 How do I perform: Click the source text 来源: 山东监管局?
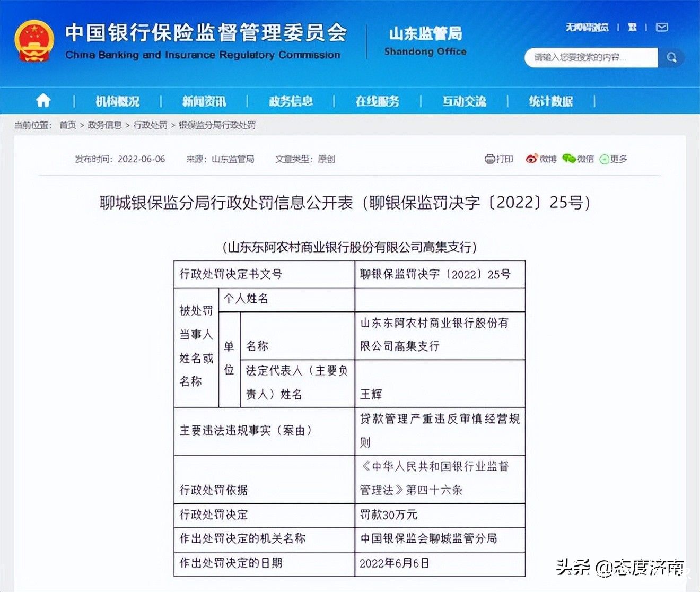point(220,159)
